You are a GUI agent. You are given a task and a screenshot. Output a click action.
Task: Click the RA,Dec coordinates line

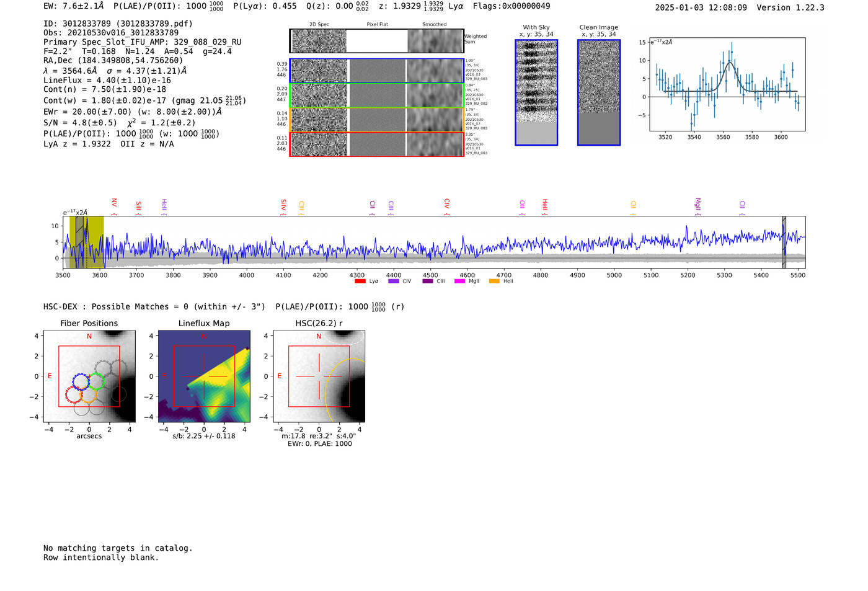[x=113, y=60]
